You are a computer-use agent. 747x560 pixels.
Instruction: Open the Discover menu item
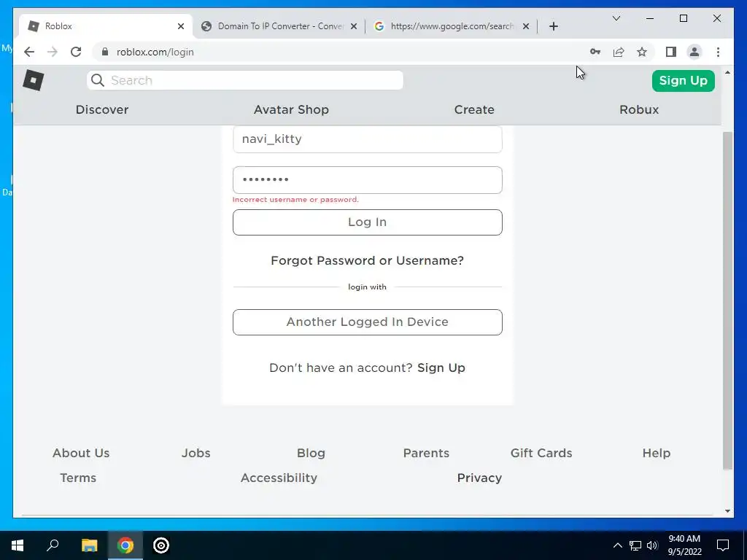102,109
